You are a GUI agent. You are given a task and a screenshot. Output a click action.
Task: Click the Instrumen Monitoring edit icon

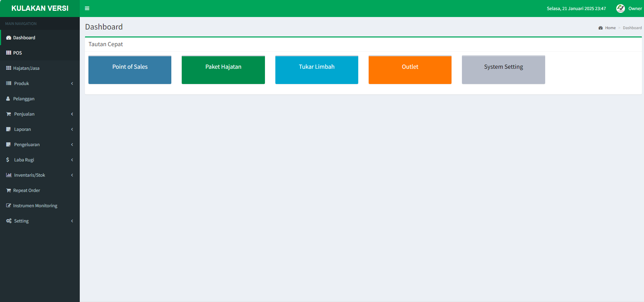tap(9, 205)
